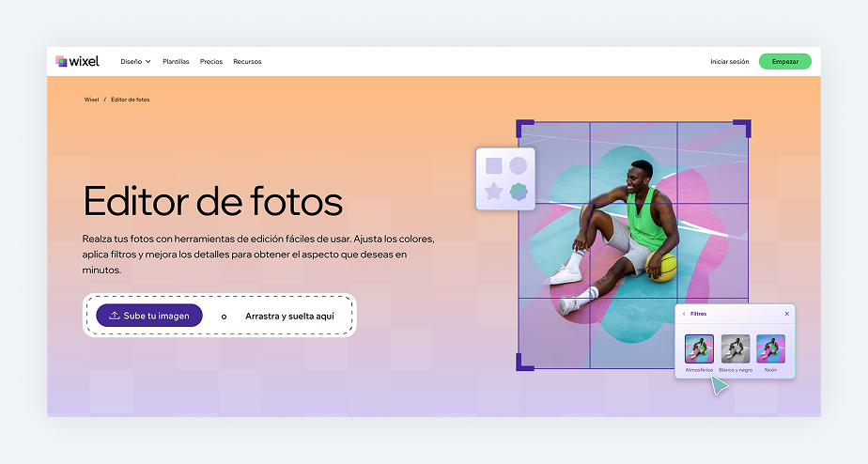Click the green Empezar button

pos(785,61)
